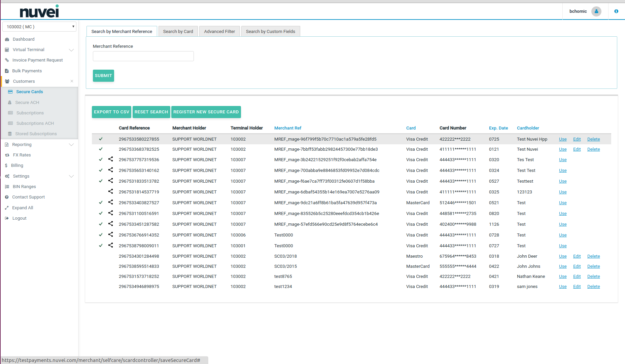625x364 pixels.
Task: Expand the Reporting menu section
Action: tap(71, 145)
